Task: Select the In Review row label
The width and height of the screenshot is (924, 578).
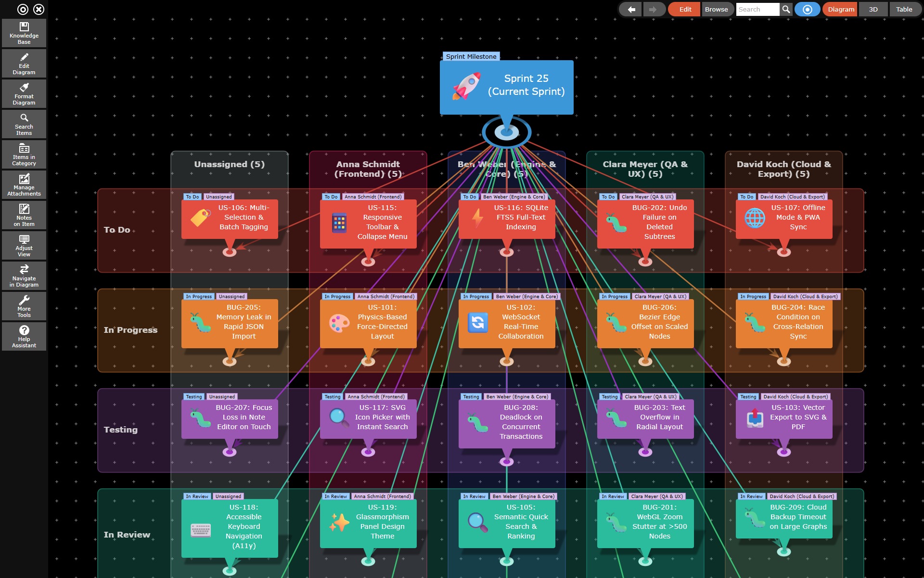Action: pos(127,535)
